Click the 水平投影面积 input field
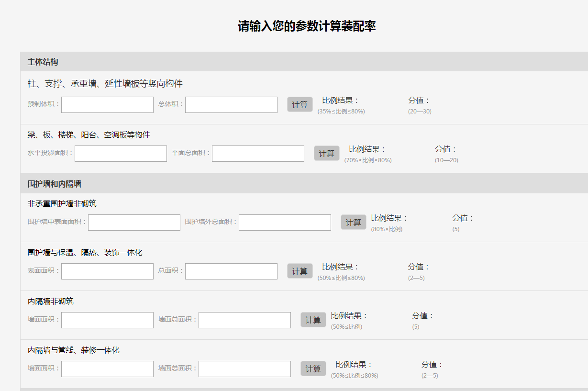 point(121,154)
